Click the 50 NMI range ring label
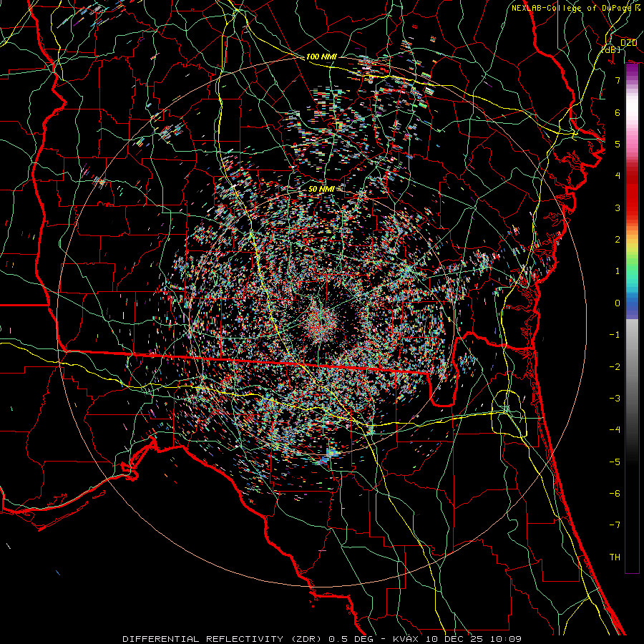 tap(321, 189)
